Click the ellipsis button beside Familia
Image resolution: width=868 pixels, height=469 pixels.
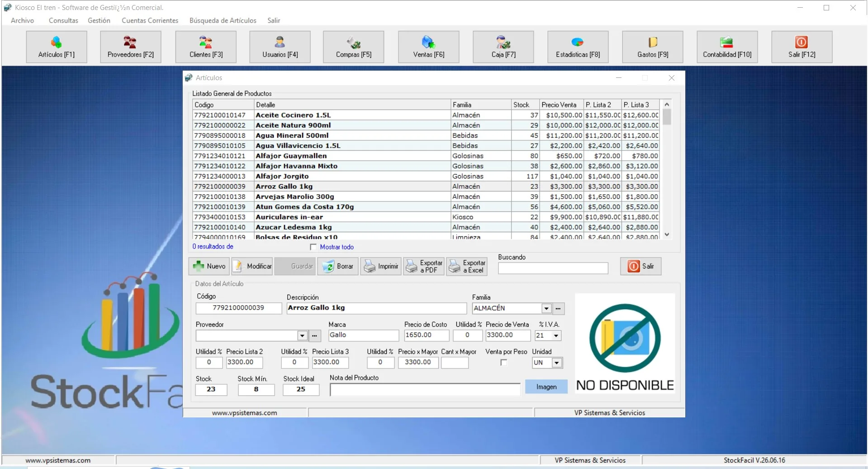[559, 308]
